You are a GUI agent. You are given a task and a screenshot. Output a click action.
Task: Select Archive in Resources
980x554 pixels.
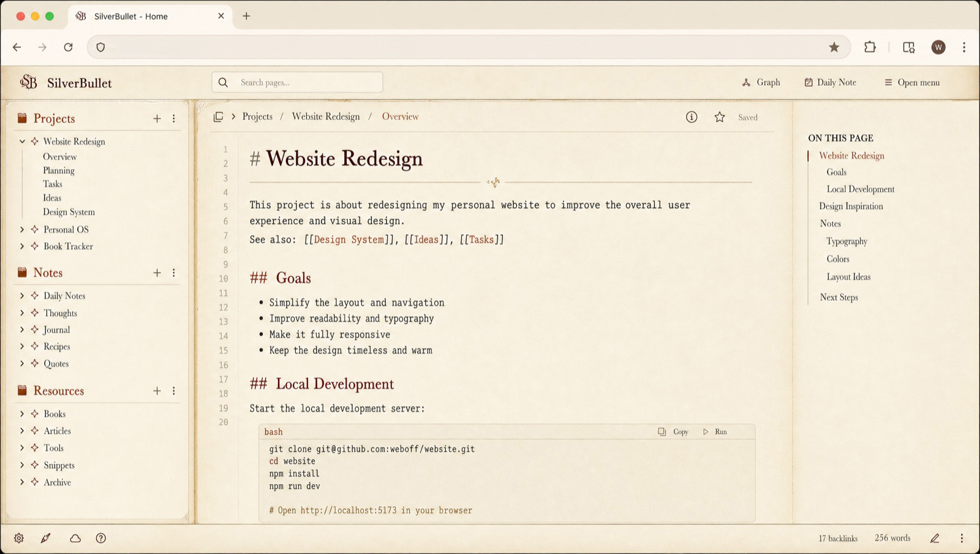[57, 482]
